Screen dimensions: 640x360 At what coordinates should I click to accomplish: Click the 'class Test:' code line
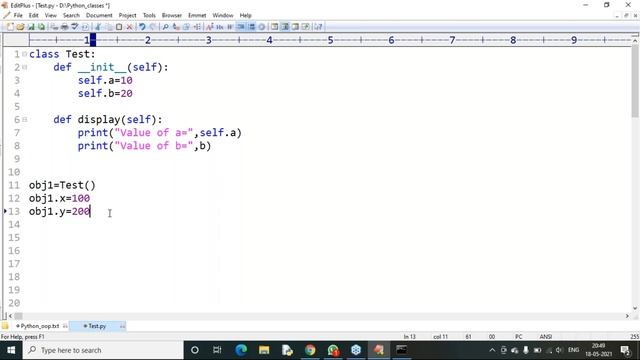click(x=62, y=54)
